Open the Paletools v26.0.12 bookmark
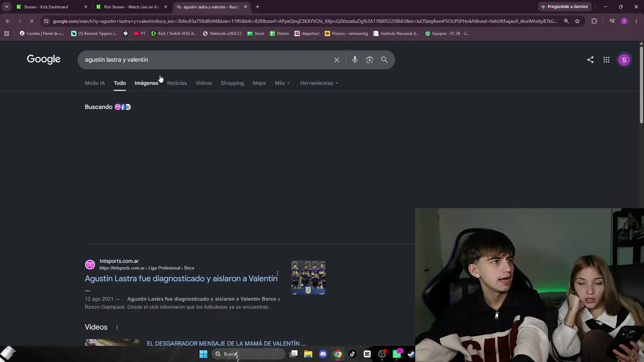 click(222, 34)
